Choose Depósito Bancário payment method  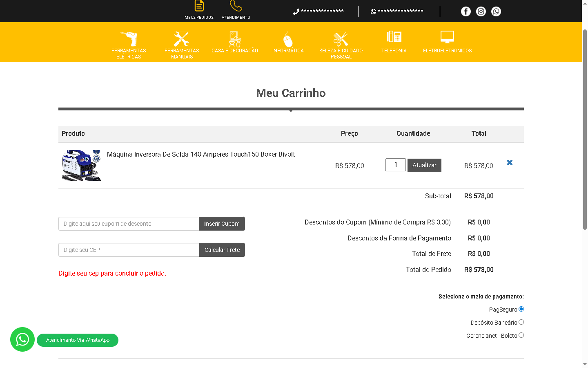521,322
